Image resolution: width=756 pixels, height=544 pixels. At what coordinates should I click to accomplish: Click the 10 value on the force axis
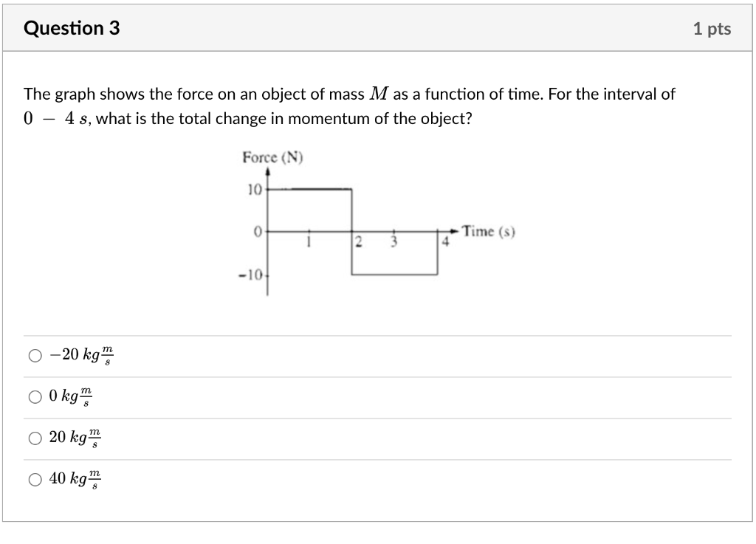coord(254,189)
